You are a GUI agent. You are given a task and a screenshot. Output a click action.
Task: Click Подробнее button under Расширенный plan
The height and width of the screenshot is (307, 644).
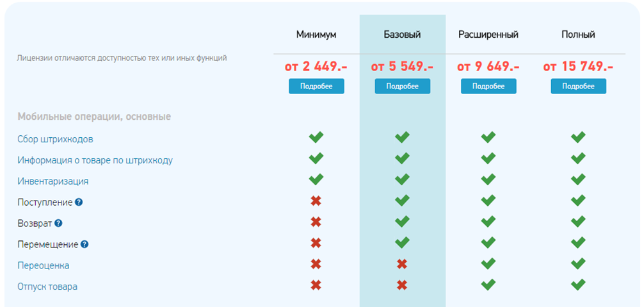tap(488, 87)
